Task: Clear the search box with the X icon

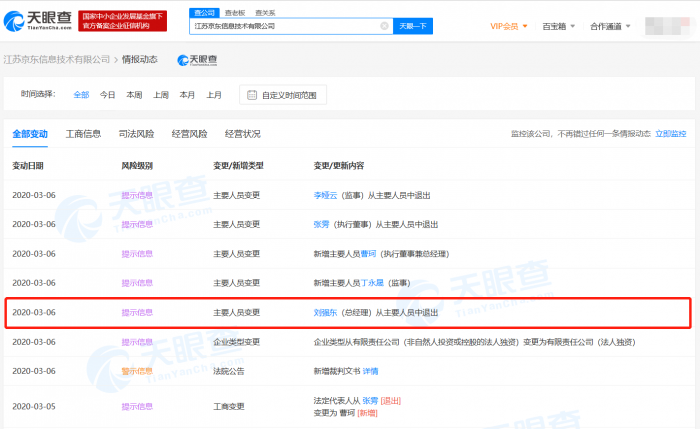Action: pyautogui.click(x=385, y=26)
